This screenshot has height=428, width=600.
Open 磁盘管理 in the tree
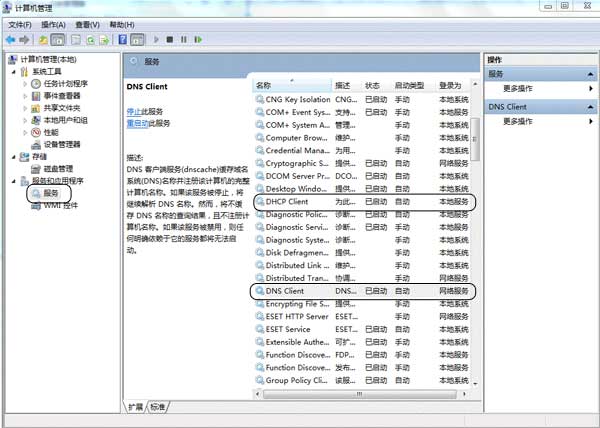coord(60,168)
